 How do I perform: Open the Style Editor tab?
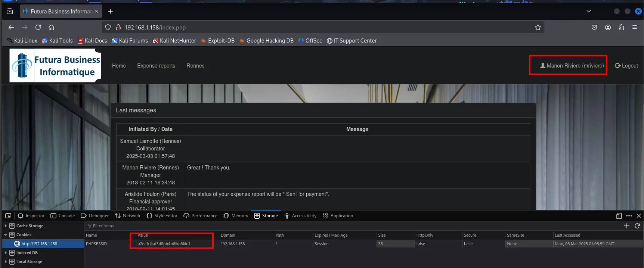[162, 216]
